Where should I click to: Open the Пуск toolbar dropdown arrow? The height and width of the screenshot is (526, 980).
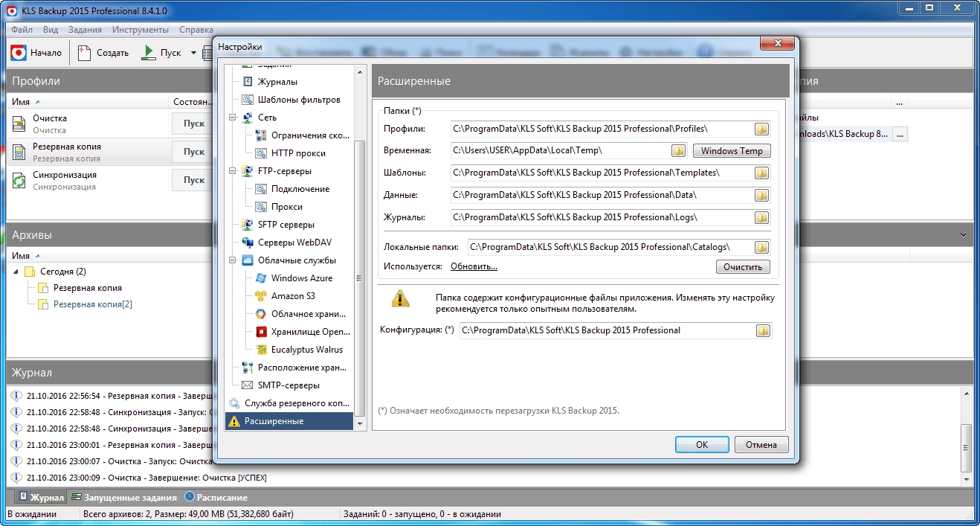pos(193,53)
